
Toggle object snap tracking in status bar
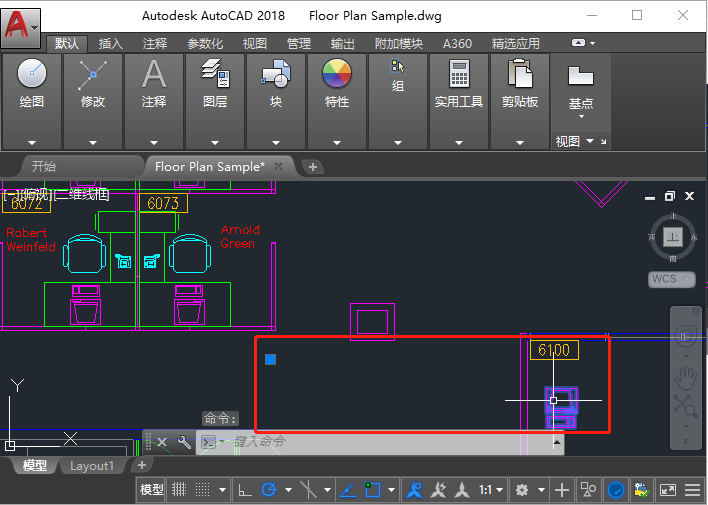pyautogui.click(x=347, y=490)
